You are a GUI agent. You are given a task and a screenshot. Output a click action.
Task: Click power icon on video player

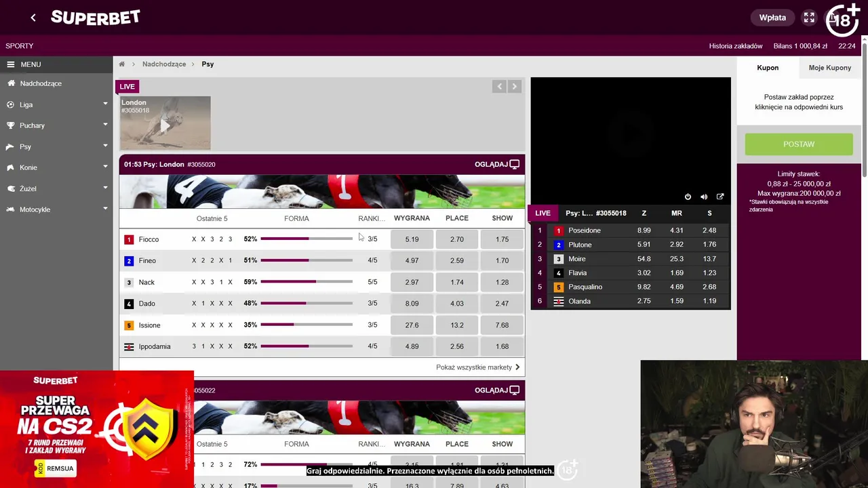pyautogui.click(x=688, y=197)
